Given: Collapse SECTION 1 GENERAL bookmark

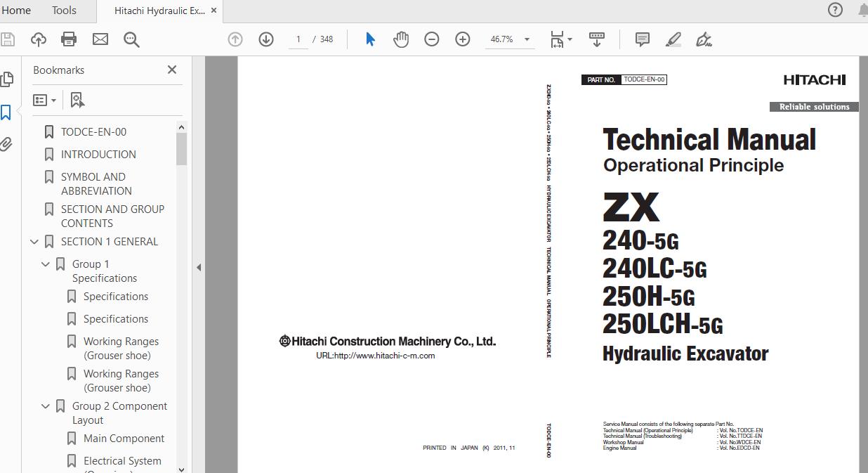Looking at the screenshot, I should point(34,242).
